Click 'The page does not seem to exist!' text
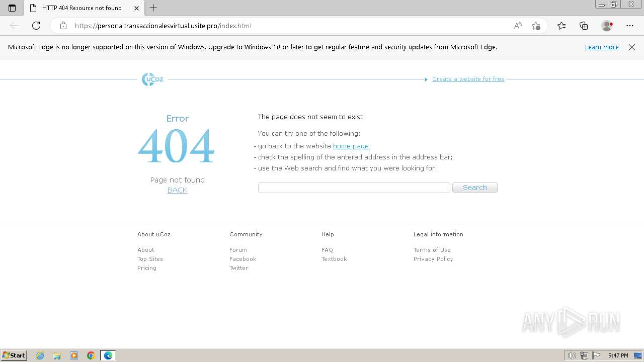 311,117
